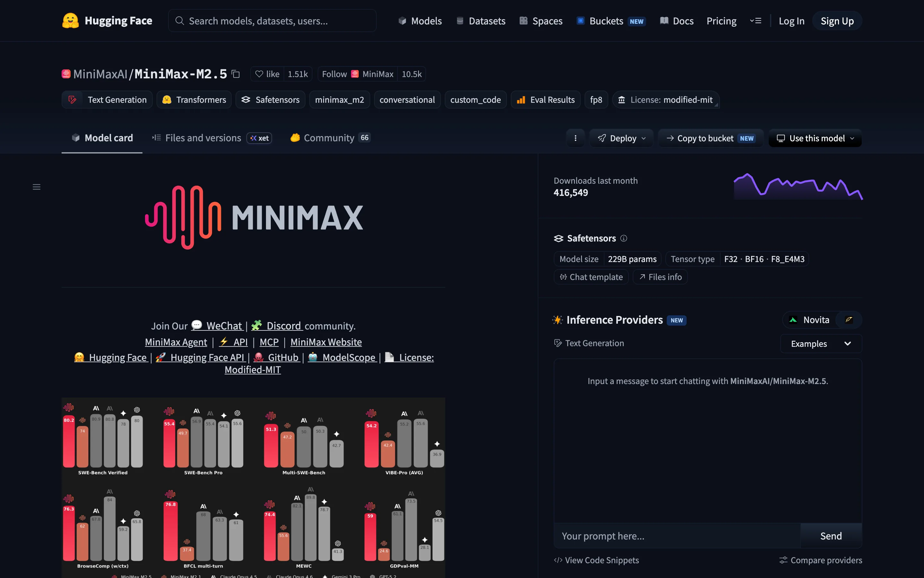Go to Datasets in the top navigation

[481, 21]
